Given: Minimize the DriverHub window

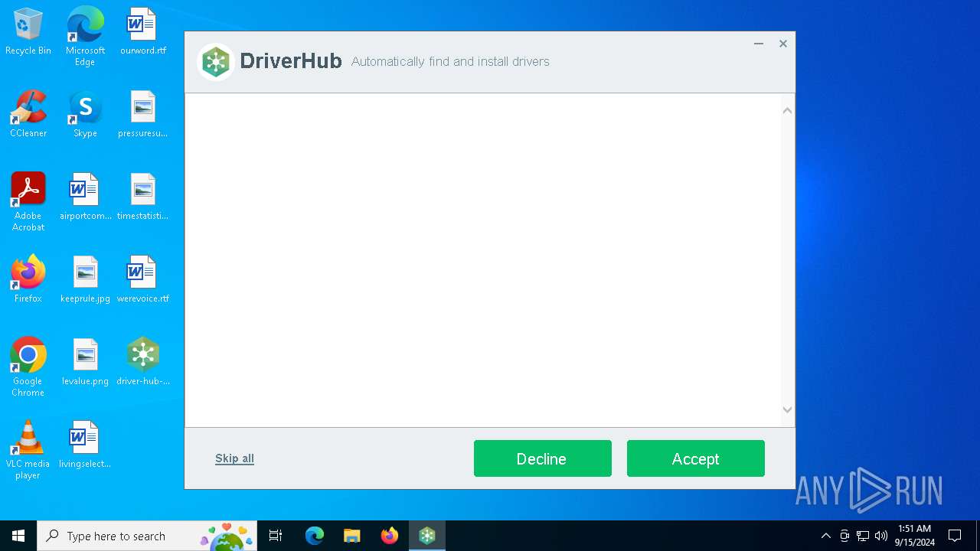Looking at the screenshot, I should coord(759,44).
